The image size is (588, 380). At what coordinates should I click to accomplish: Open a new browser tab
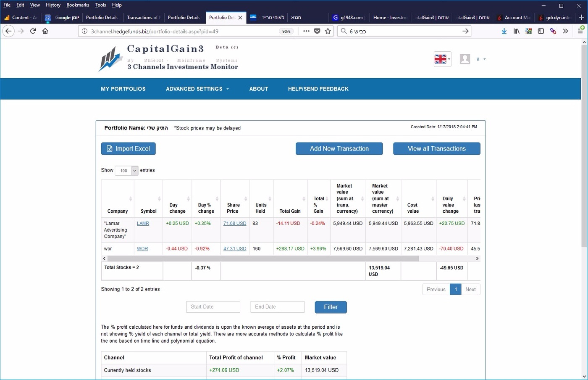(581, 17)
